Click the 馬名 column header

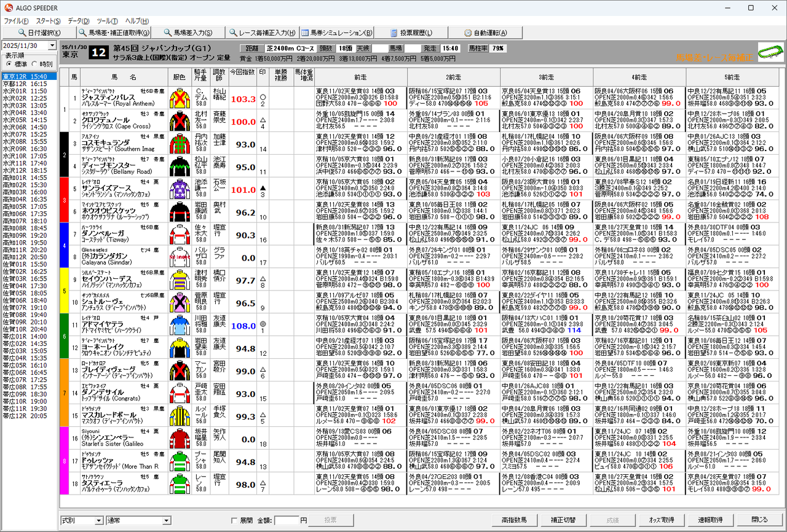coord(124,77)
